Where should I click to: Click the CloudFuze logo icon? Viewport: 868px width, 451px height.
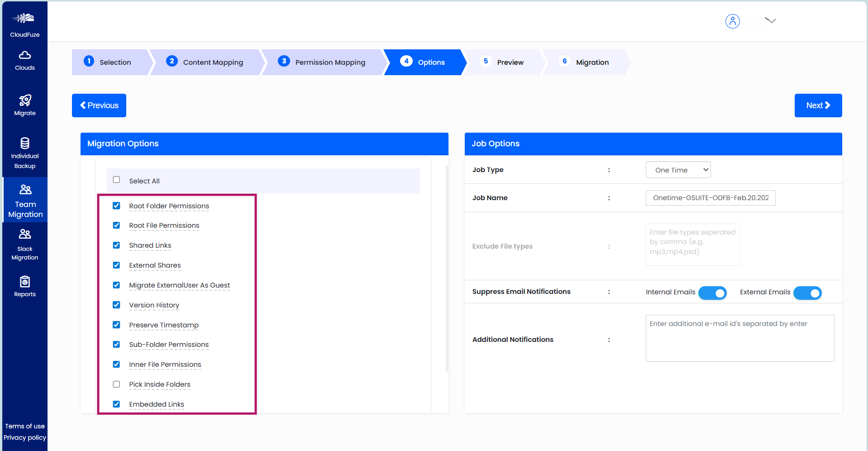tap(24, 18)
